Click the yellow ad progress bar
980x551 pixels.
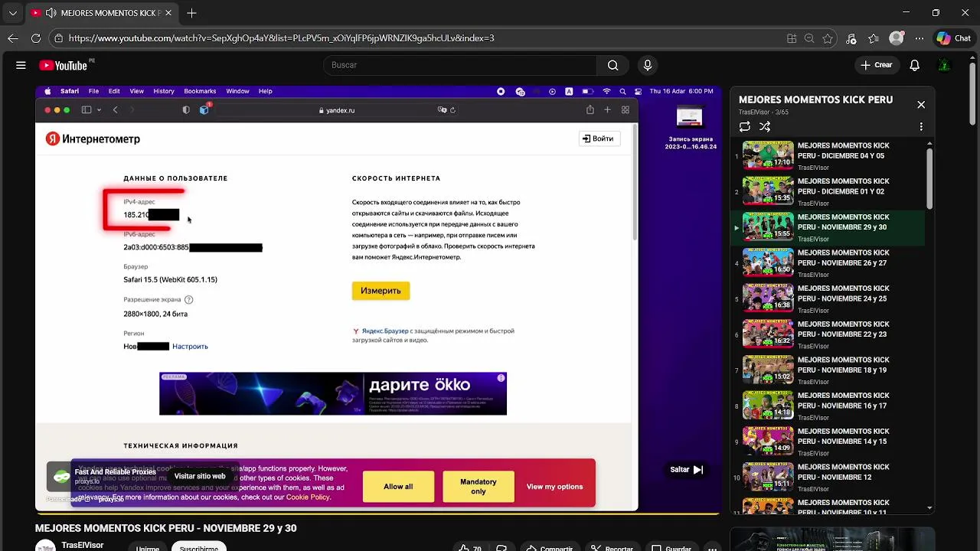coord(377,513)
